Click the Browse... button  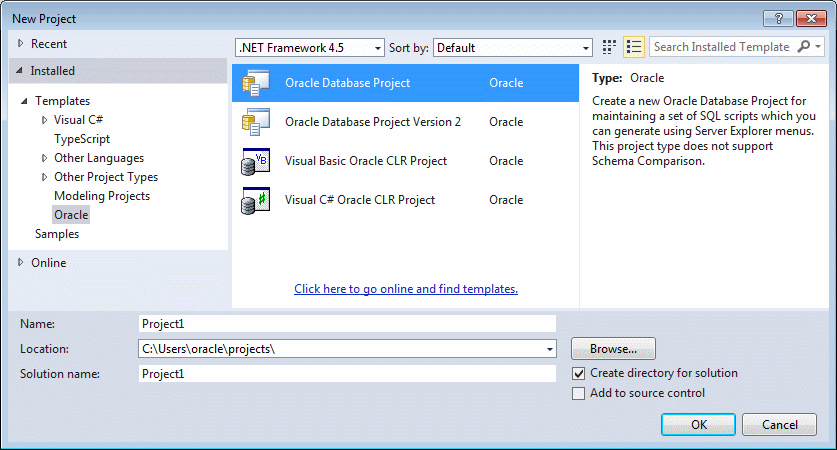613,349
